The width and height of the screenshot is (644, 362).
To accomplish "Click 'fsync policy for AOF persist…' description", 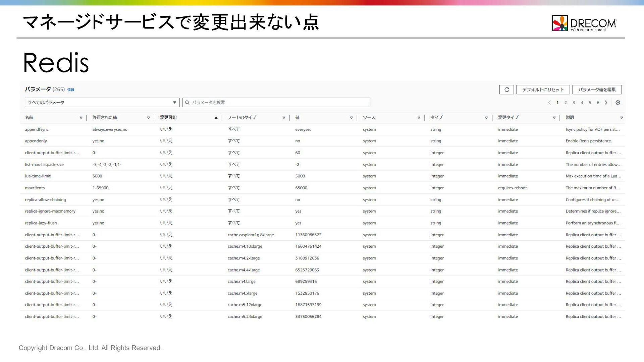I will 592,129.
